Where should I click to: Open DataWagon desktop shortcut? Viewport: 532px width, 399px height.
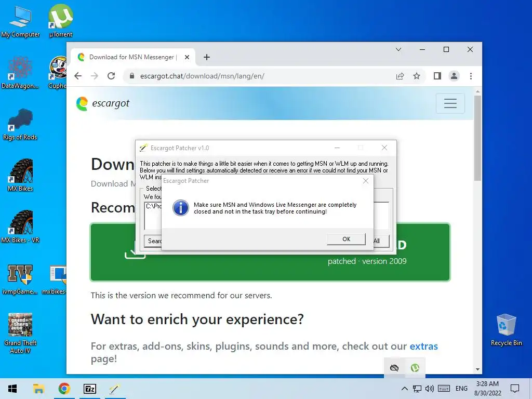point(20,73)
